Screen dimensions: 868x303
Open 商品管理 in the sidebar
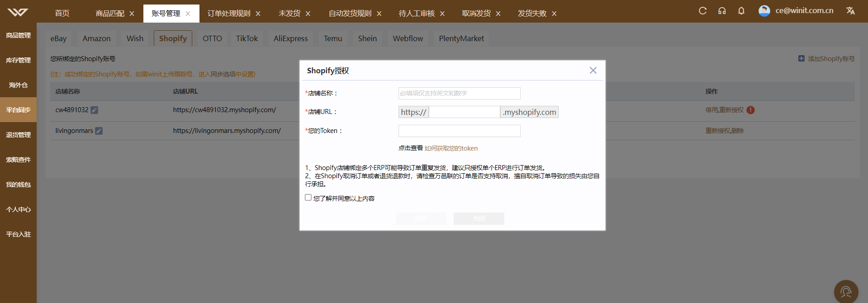click(18, 35)
